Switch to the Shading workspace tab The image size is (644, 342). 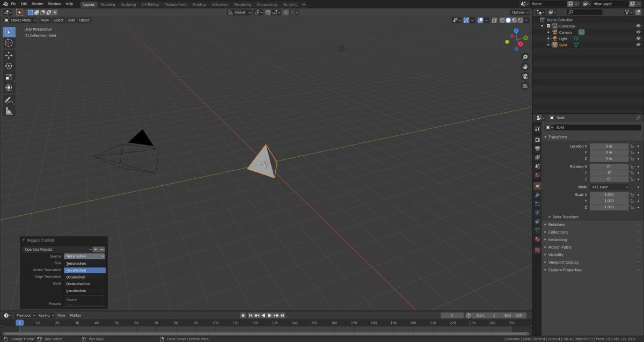click(199, 4)
